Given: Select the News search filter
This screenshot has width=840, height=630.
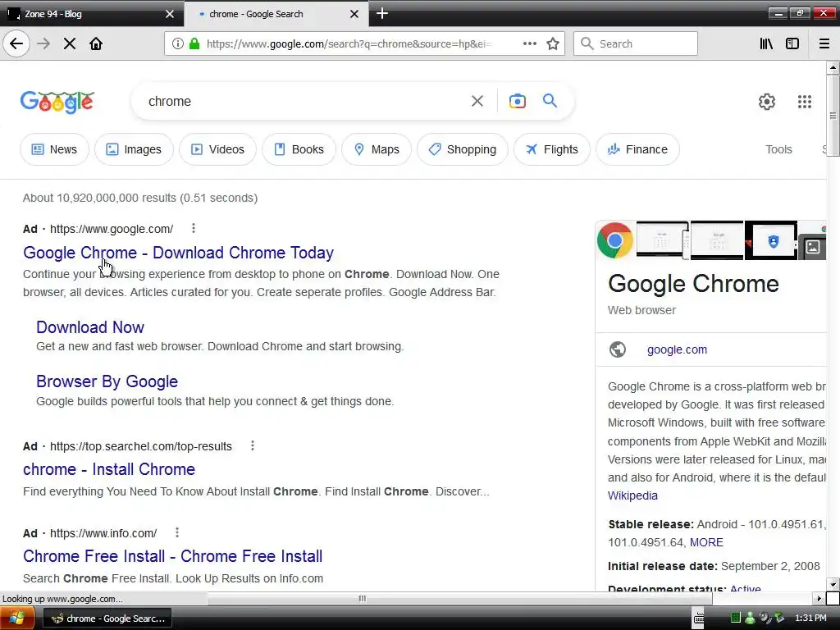Looking at the screenshot, I should click(x=54, y=149).
